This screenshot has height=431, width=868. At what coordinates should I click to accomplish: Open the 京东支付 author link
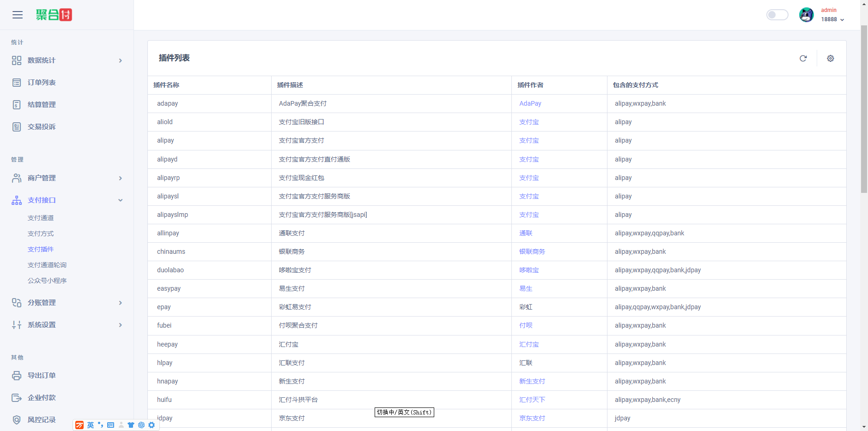point(531,418)
